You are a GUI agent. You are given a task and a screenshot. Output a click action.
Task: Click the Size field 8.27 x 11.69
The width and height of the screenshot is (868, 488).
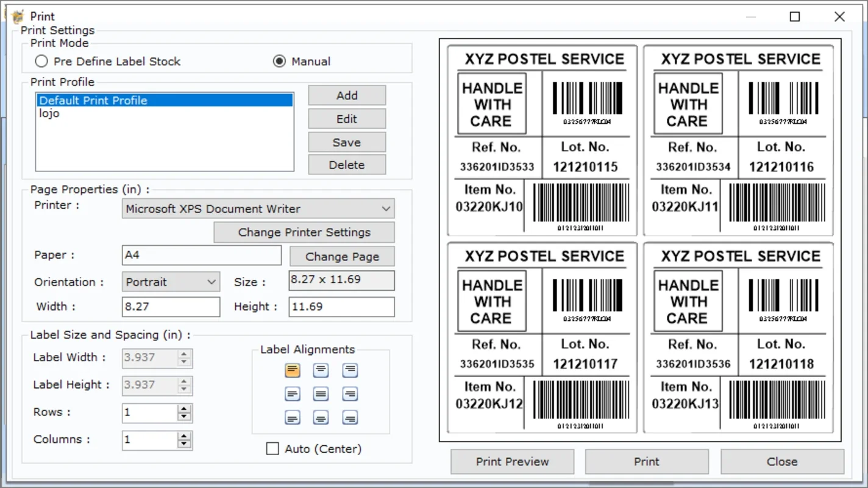pyautogui.click(x=341, y=280)
